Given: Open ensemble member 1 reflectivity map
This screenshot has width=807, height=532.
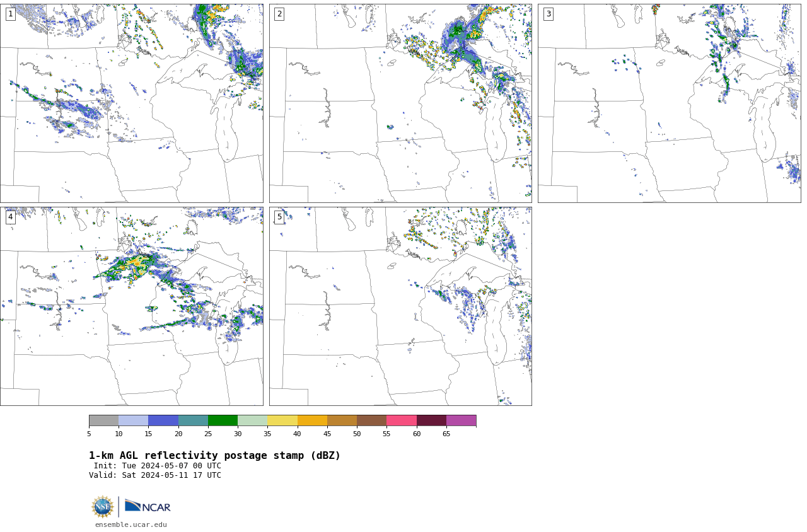Looking at the screenshot, I should [131, 103].
